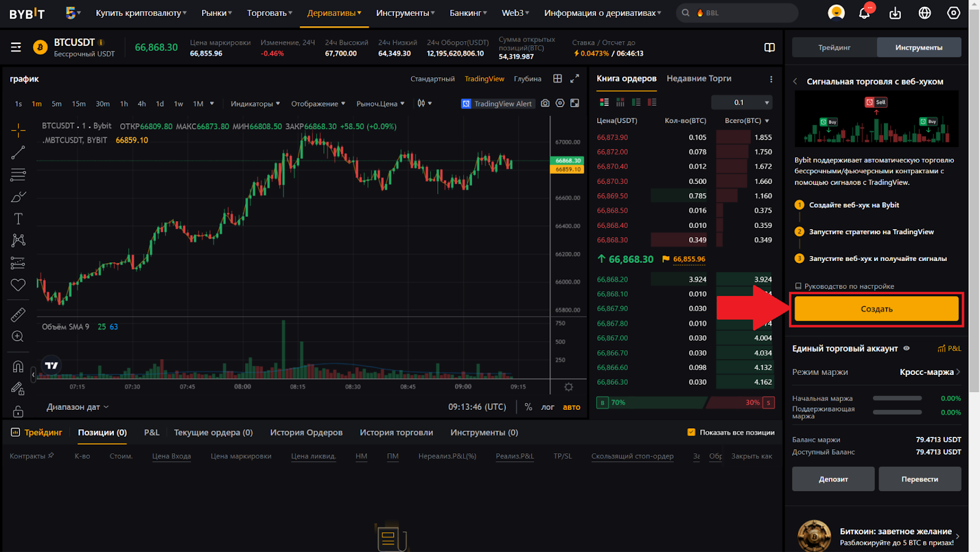
Task: Open the chart patterns tool
Action: pos(18,240)
